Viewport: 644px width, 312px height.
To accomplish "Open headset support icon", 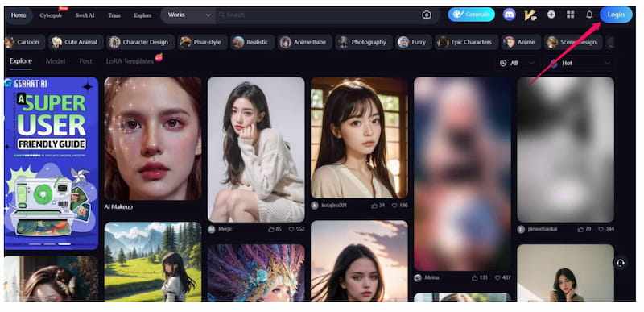I will [x=621, y=263].
